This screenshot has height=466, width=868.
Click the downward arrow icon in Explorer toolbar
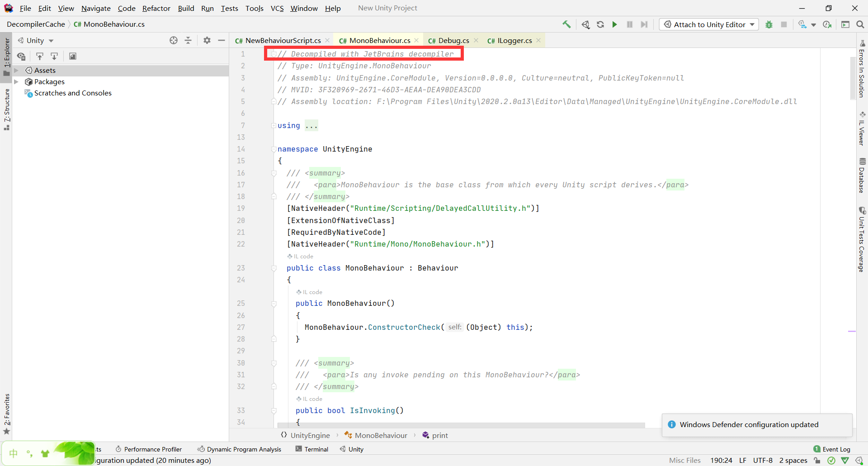(54, 56)
